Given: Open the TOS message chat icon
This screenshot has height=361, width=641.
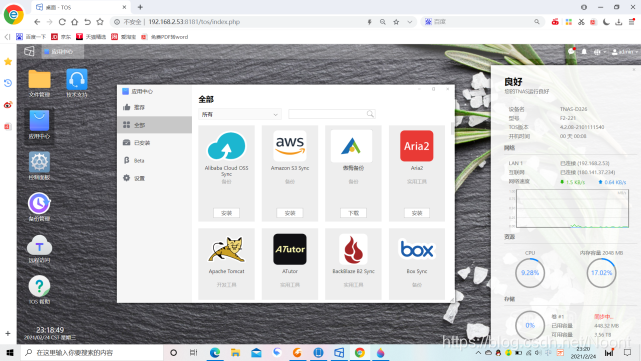Looking at the screenshot, I should 571,52.
